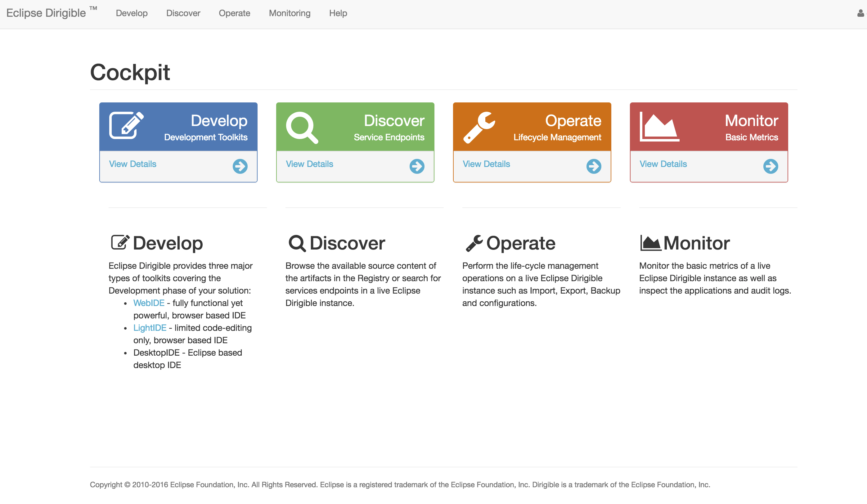Click the 'Lifecycle Management' subtitle
This screenshot has width=867, height=504.
[557, 137]
